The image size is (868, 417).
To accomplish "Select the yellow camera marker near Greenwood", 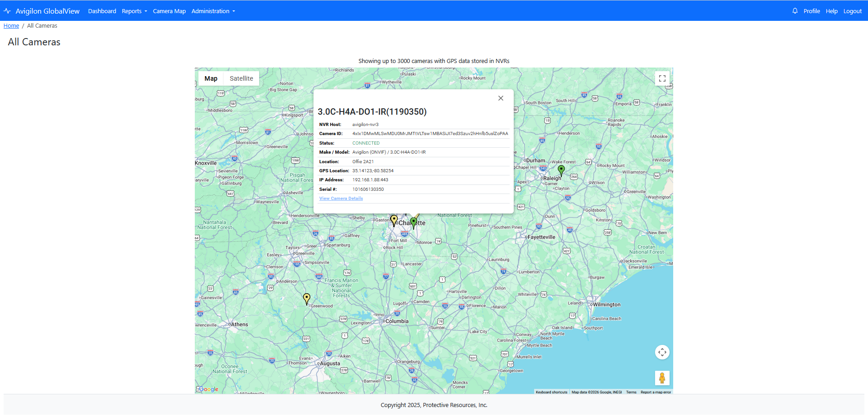I will pyautogui.click(x=307, y=299).
